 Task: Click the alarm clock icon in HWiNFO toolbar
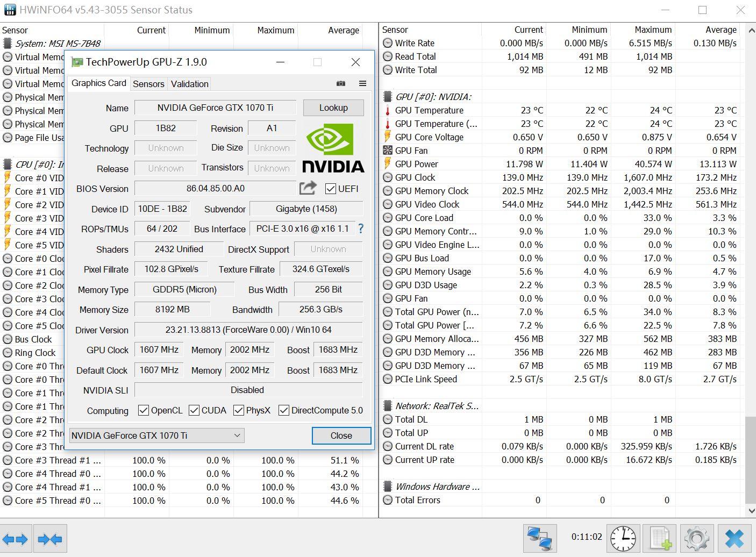coord(623,538)
